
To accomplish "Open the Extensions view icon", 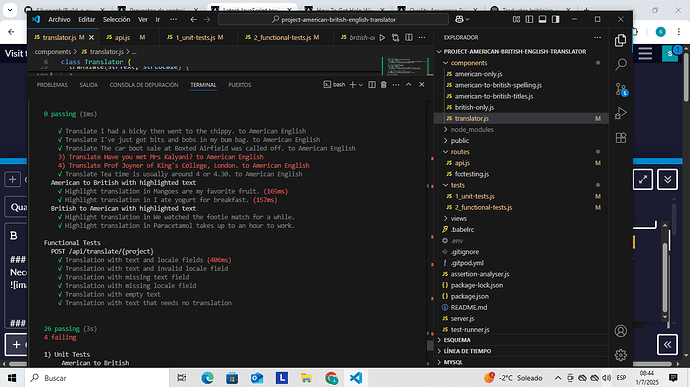I will (x=620, y=138).
